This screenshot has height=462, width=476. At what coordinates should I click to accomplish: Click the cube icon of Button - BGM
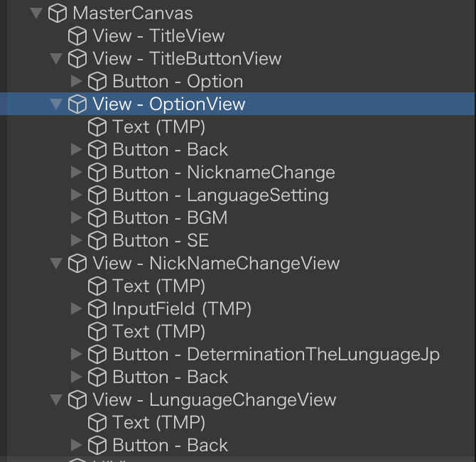pyautogui.click(x=97, y=218)
